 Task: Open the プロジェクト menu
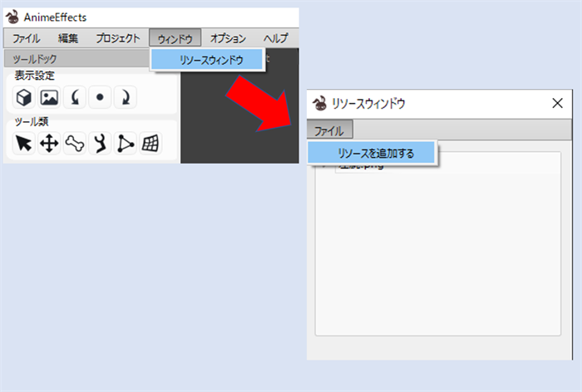(x=118, y=38)
